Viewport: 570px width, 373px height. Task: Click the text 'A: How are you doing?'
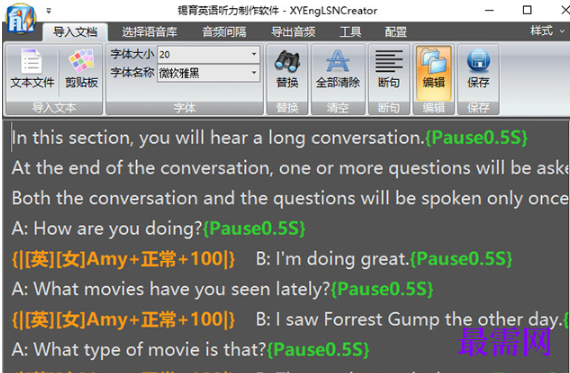[x=107, y=229]
